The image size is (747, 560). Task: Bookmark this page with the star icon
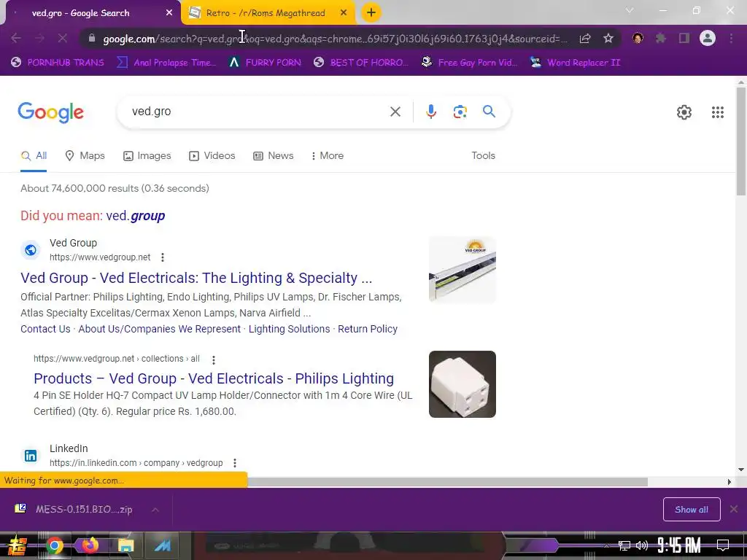click(x=608, y=38)
